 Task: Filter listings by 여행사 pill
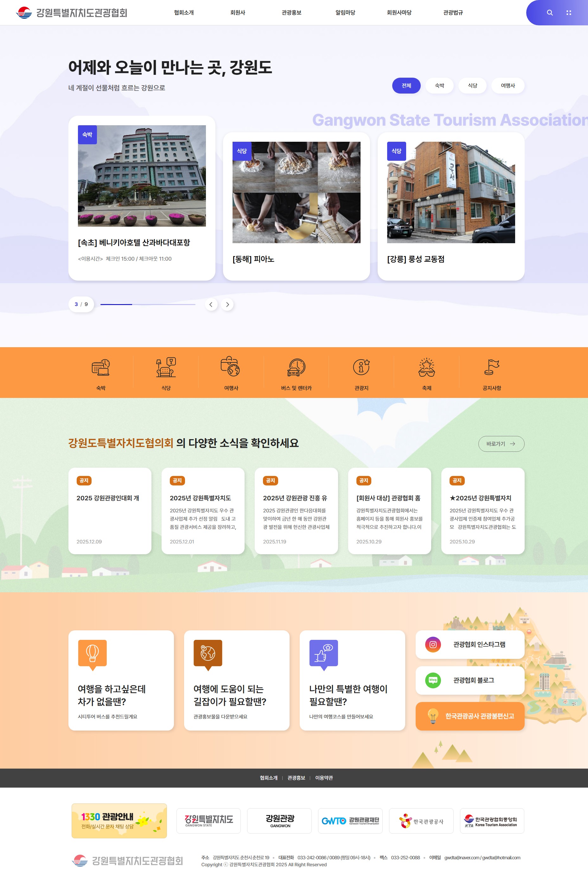pos(508,86)
